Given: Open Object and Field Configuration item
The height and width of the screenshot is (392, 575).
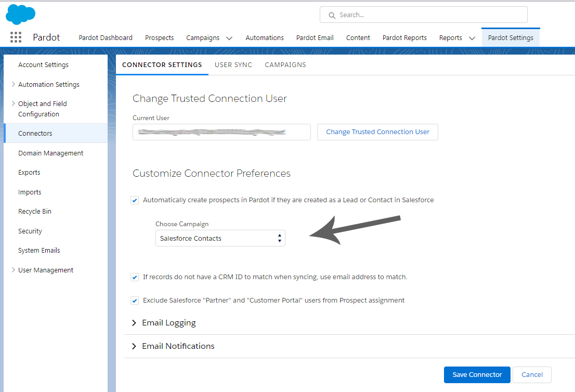Looking at the screenshot, I should click(43, 109).
